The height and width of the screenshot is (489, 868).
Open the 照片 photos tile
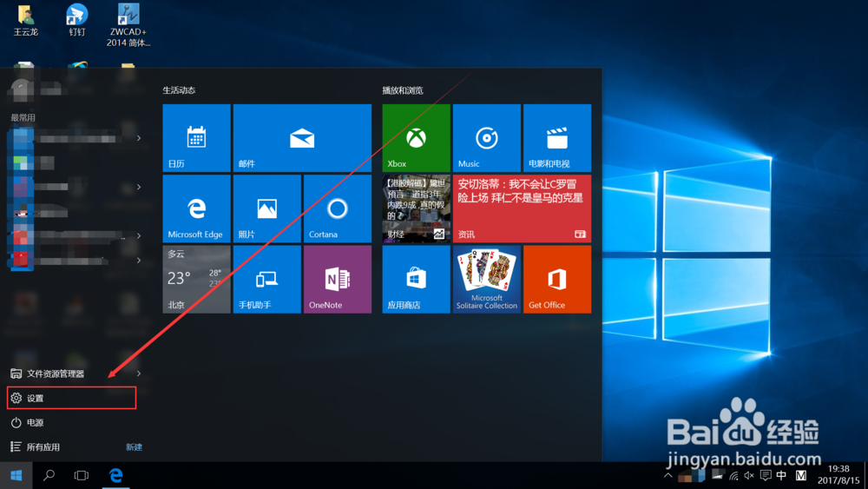[266, 208]
